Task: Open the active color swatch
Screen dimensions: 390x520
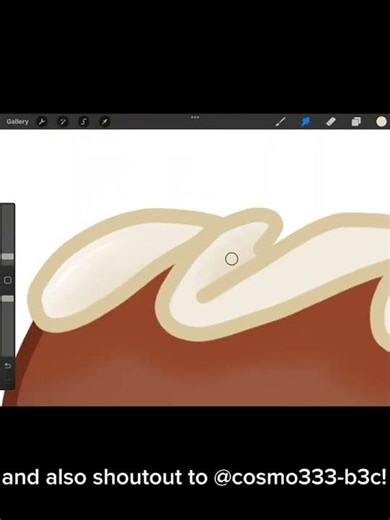Action: click(x=381, y=122)
